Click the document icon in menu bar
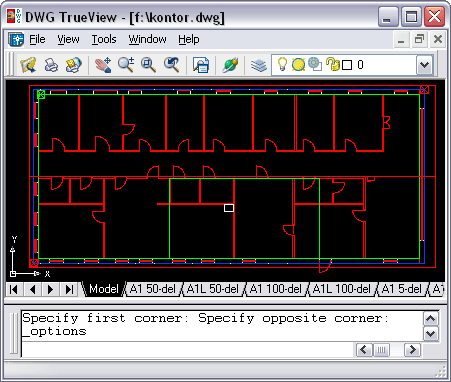Screen dimensions: 451x382 click(16, 39)
